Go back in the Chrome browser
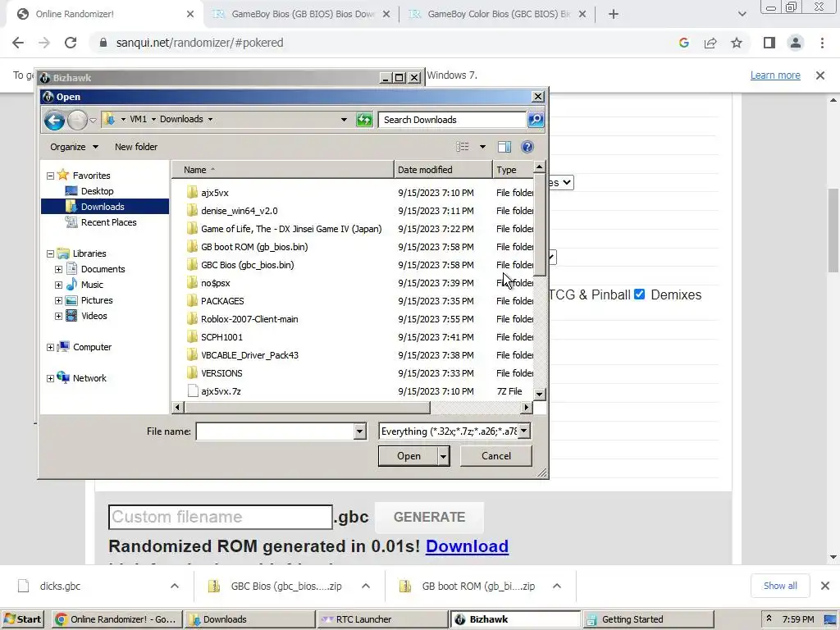840x630 pixels. [x=18, y=43]
